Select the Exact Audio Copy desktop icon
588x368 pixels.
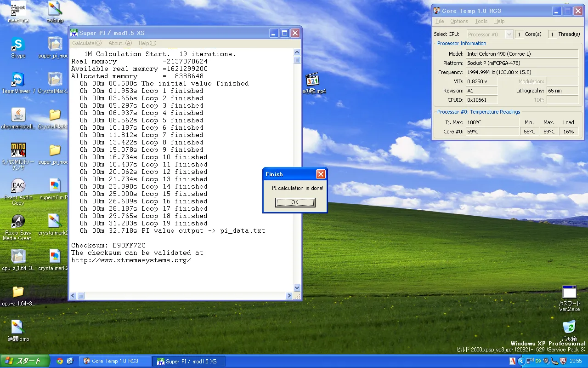pyautogui.click(x=18, y=186)
